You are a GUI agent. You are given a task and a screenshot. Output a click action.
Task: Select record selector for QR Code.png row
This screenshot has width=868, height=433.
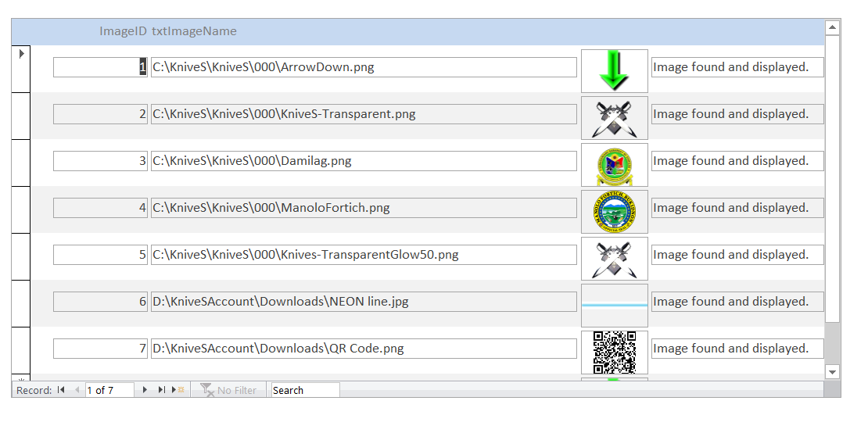coord(20,351)
